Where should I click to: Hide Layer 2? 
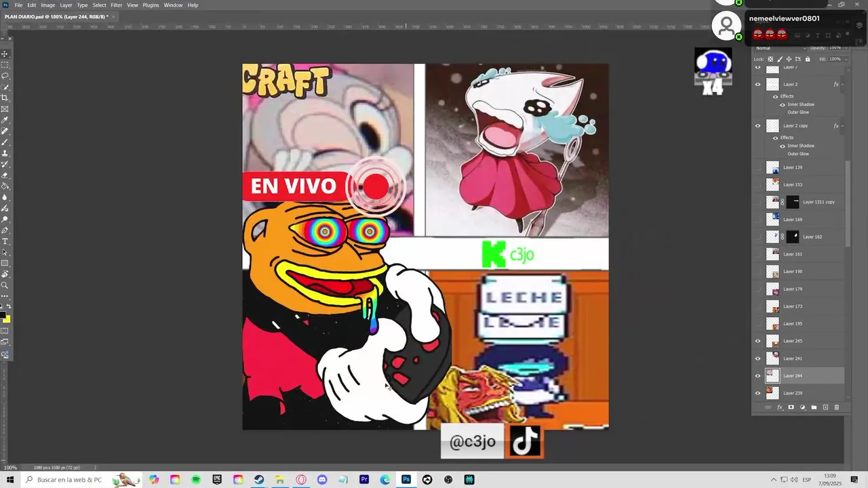point(758,85)
